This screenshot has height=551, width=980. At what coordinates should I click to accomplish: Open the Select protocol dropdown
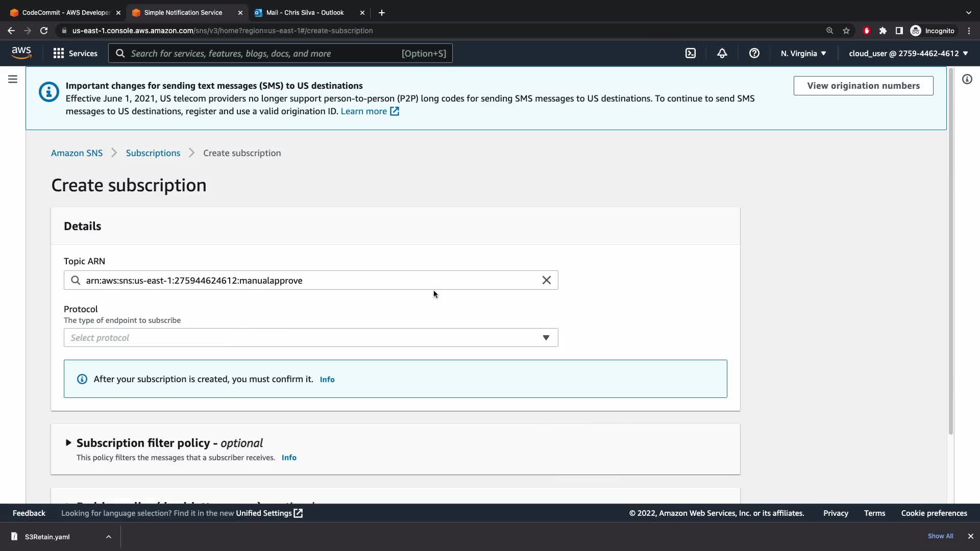coord(310,338)
